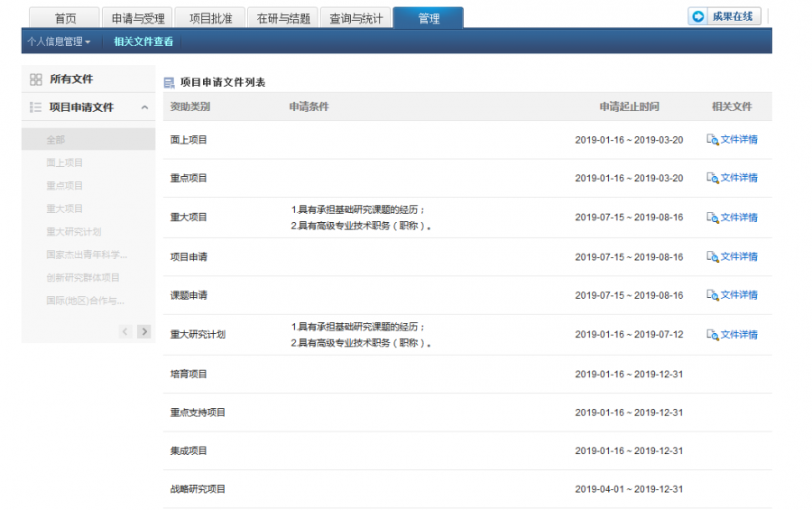The height and width of the screenshot is (510, 812).
Task: Open 文件详情 link for 项目申请 row
Action: (x=738, y=257)
